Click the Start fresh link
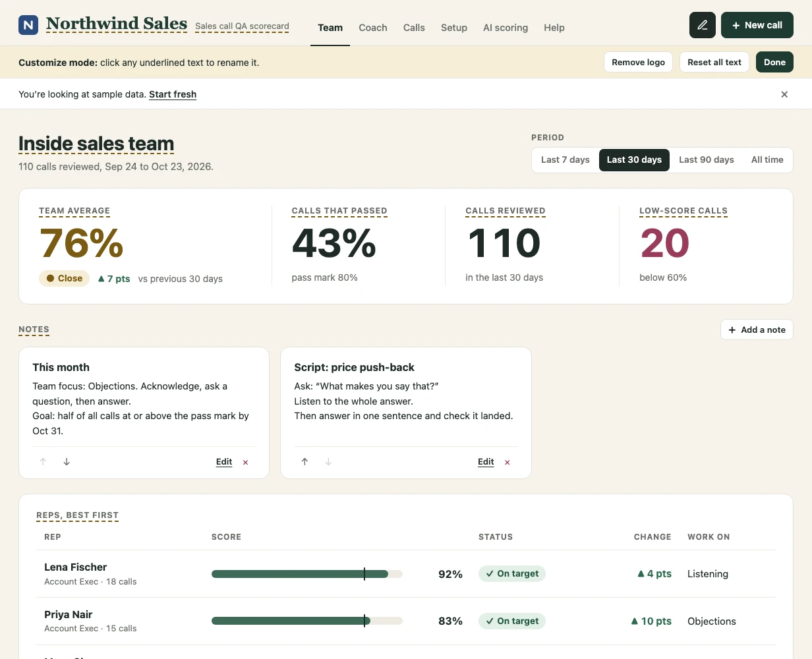 173,94
